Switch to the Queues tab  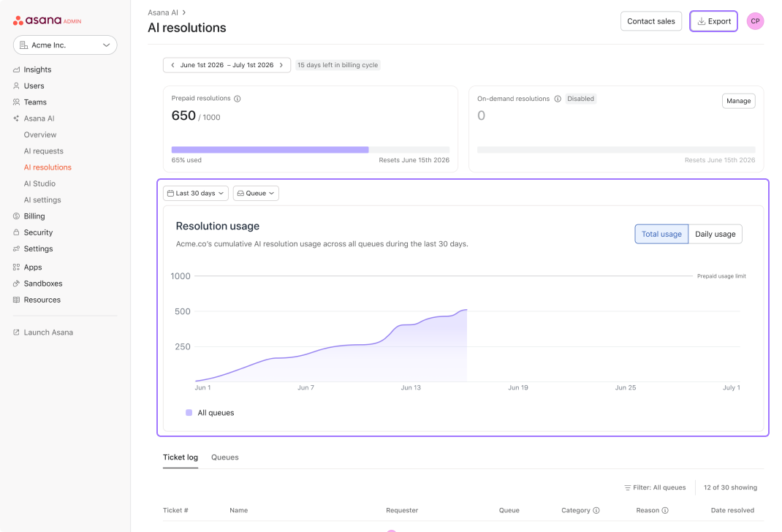tap(225, 457)
